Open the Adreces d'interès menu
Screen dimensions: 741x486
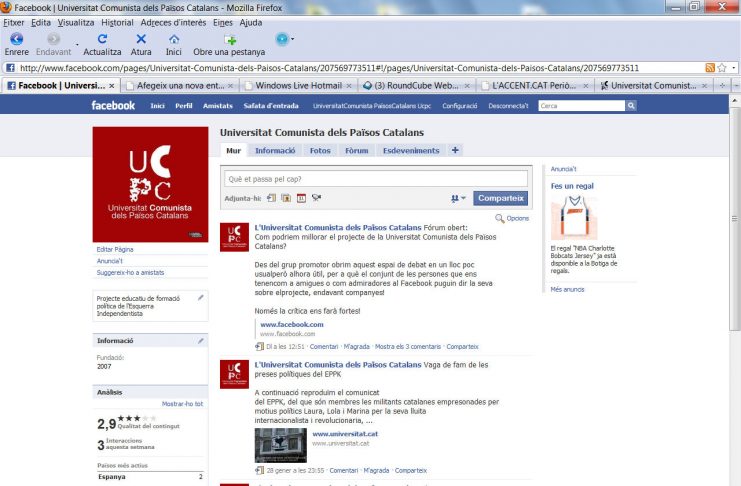tap(173, 22)
